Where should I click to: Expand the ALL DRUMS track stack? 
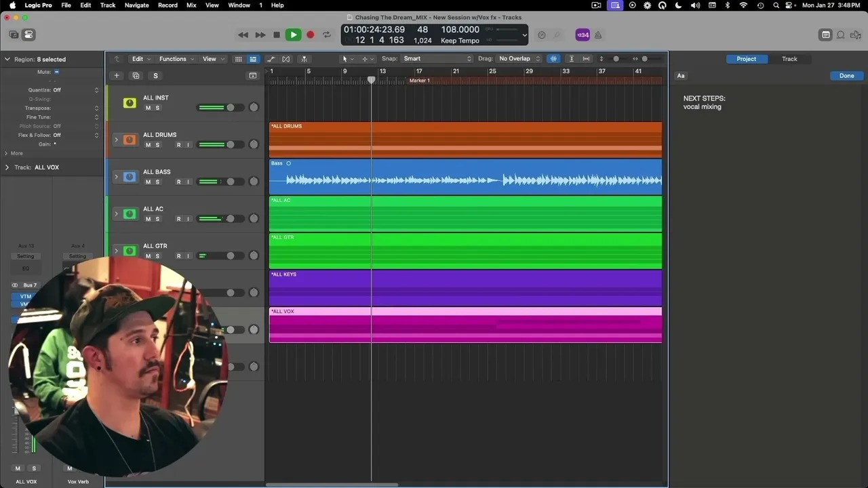[x=116, y=140]
